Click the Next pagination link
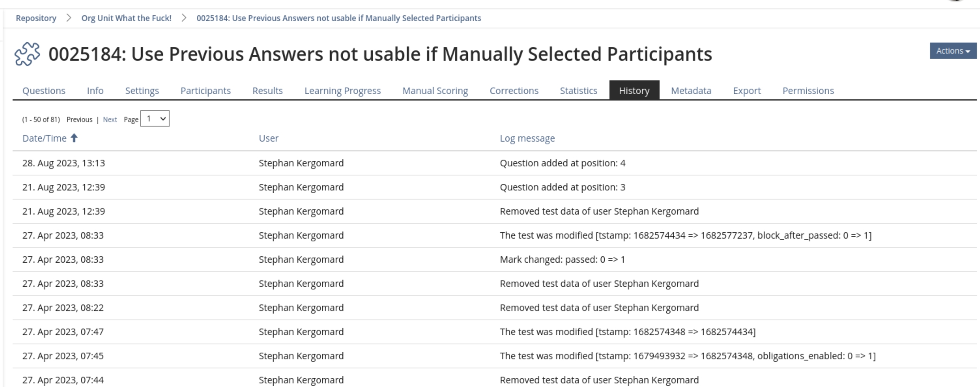The height and width of the screenshot is (387, 980). [110, 119]
